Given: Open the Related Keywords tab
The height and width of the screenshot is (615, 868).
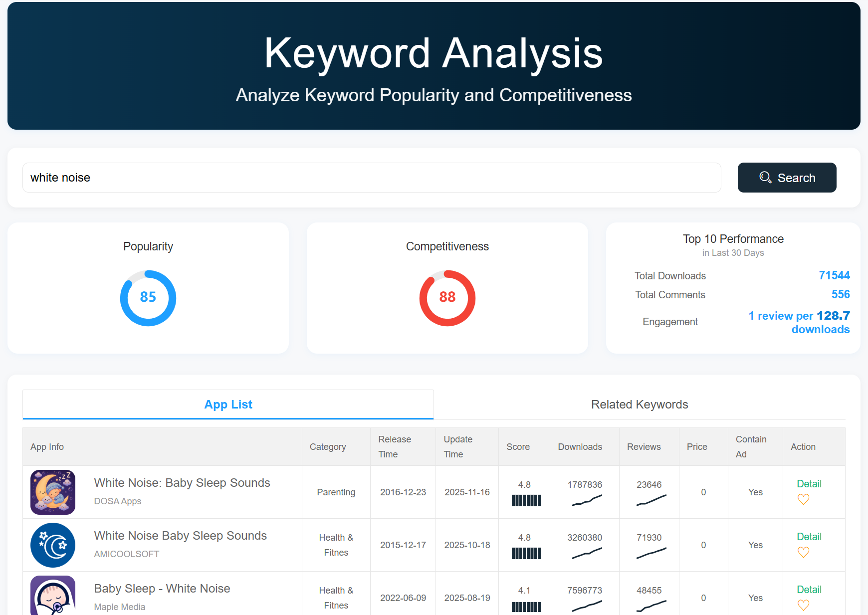Looking at the screenshot, I should pos(640,405).
